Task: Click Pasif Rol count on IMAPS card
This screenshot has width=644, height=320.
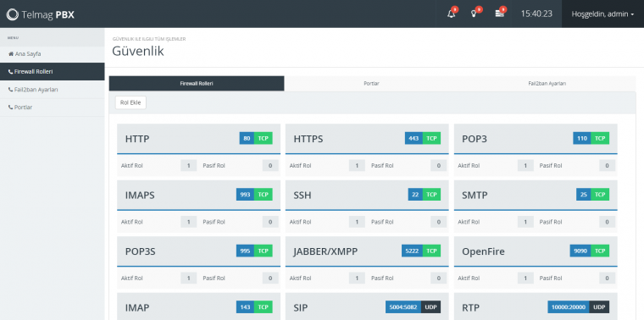Action: 270,222
